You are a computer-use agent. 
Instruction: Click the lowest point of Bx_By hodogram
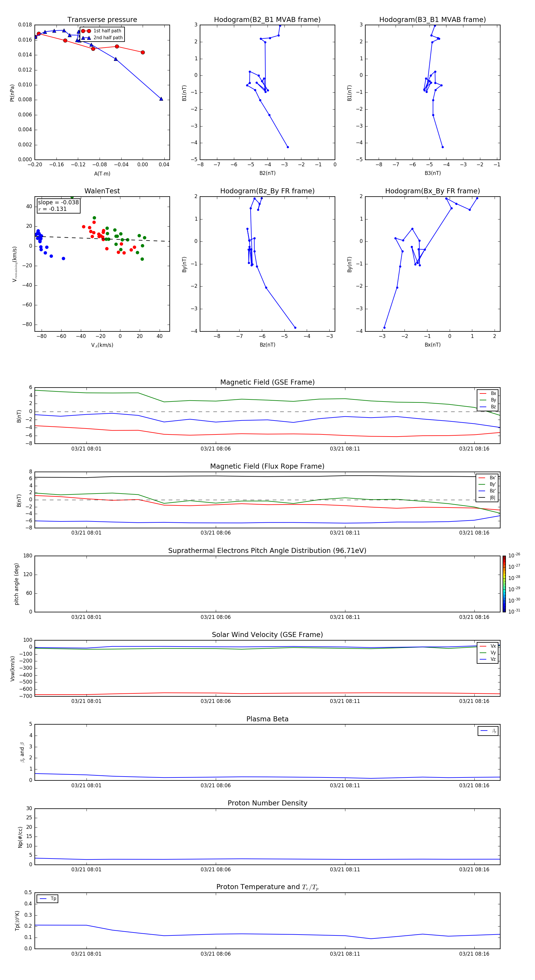(x=384, y=328)
